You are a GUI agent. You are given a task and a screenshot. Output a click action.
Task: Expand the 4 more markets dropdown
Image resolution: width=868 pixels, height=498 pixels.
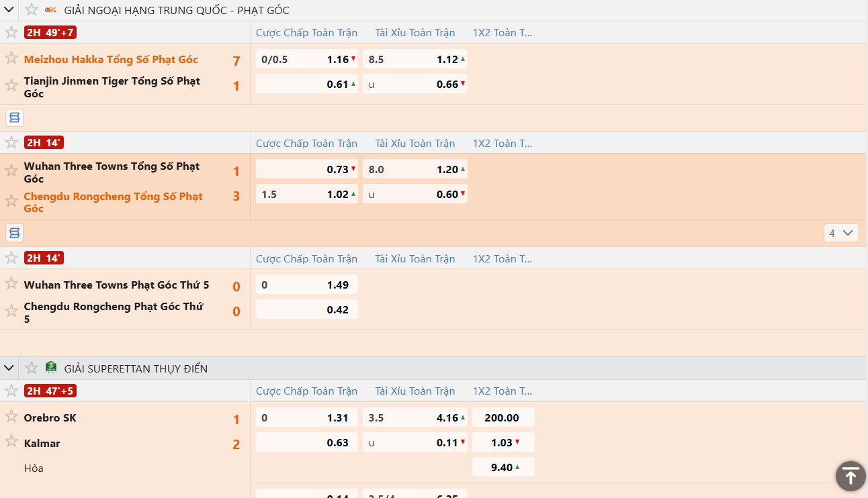tap(841, 233)
